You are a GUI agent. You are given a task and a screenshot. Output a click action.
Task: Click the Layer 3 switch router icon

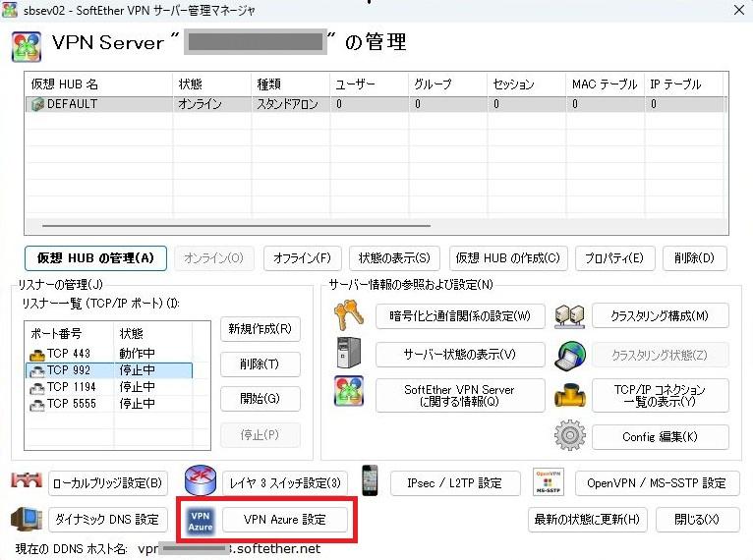click(x=201, y=480)
